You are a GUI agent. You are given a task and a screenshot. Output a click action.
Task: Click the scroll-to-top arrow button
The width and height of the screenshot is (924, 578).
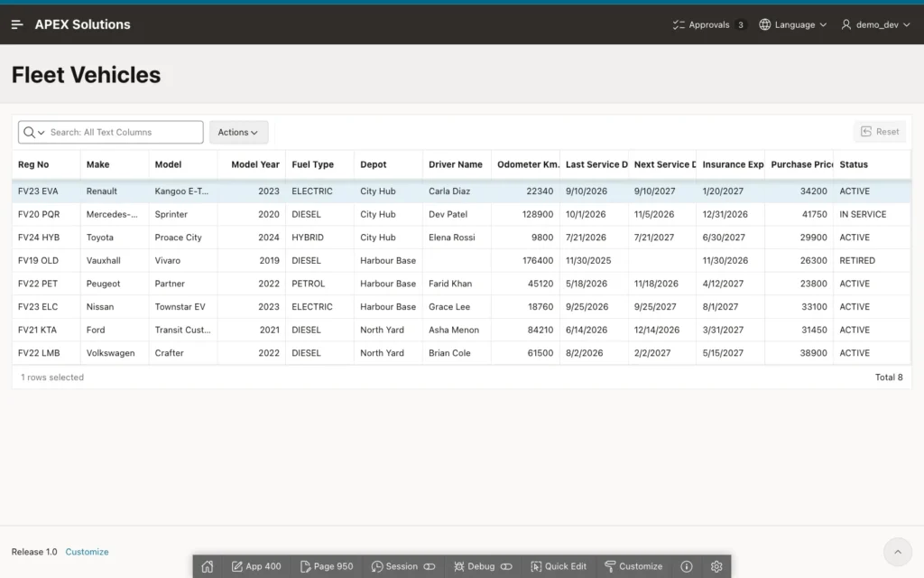pyautogui.click(x=898, y=552)
